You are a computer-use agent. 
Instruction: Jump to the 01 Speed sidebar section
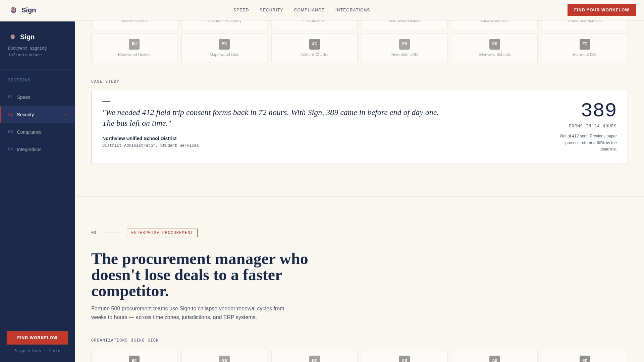23,97
